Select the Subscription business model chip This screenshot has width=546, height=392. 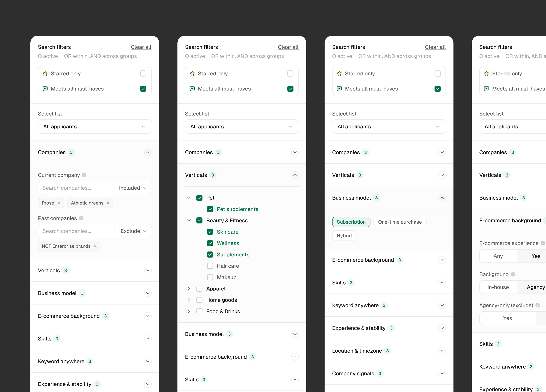click(351, 222)
